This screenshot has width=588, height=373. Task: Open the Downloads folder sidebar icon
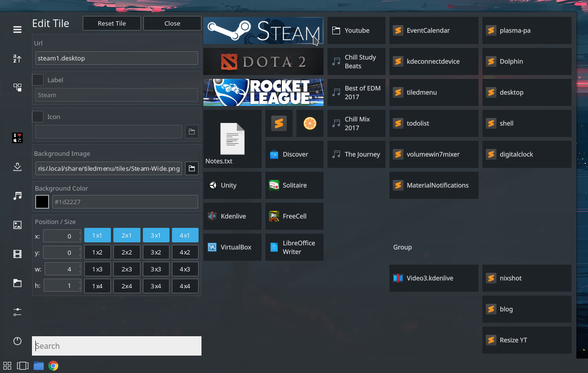[17, 167]
